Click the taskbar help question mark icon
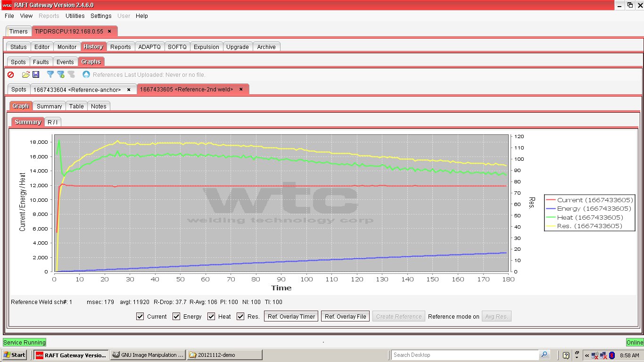The width and height of the screenshot is (644, 362). [566, 355]
